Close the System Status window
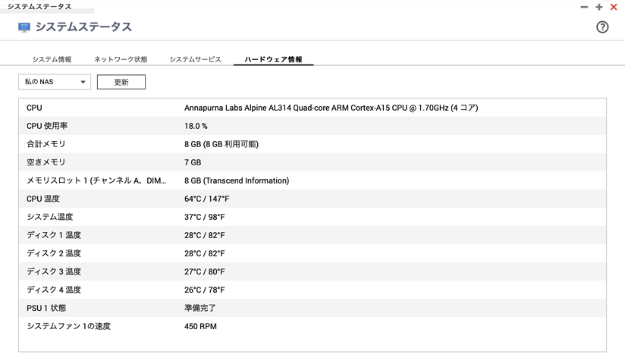Viewport: 625px width, 364px height. [614, 7]
